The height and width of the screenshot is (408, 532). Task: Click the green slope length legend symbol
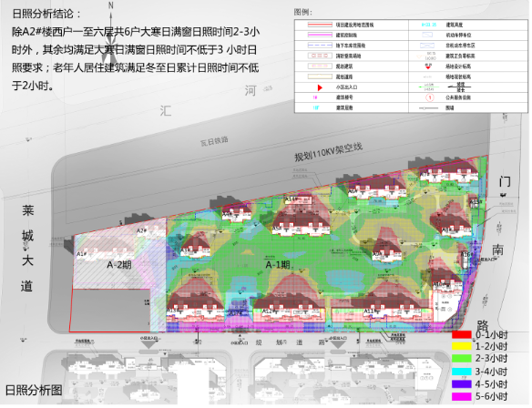(429, 87)
